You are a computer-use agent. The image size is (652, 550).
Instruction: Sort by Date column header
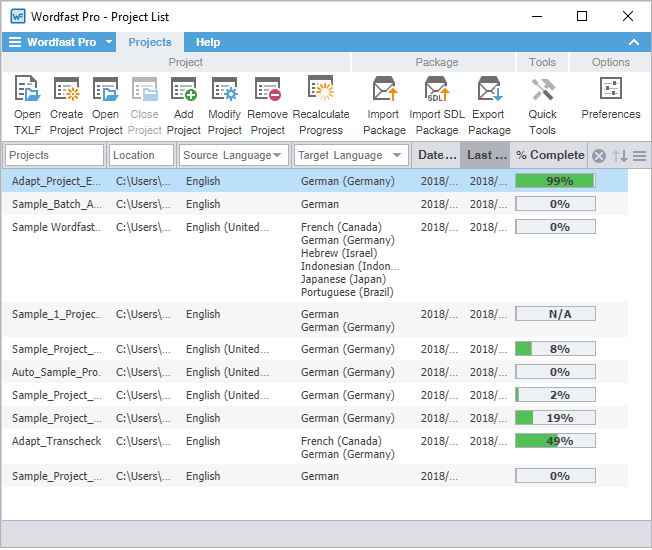pos(436,155)
